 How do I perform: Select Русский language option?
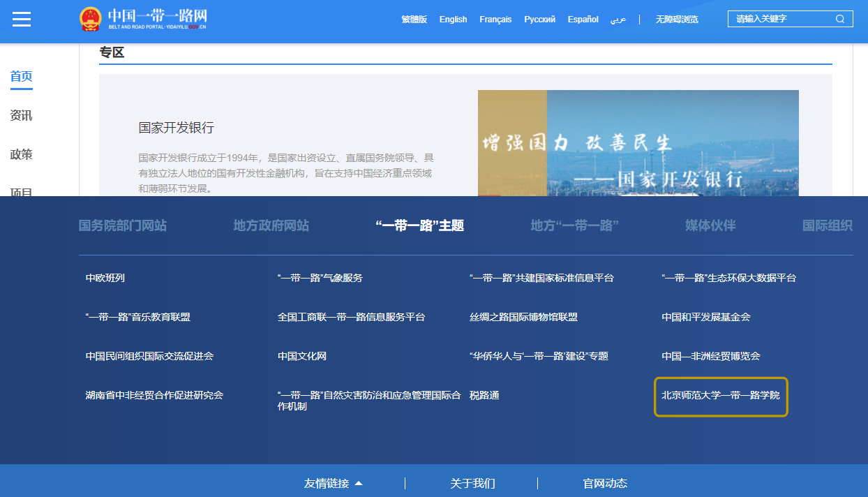click(539, 20)
